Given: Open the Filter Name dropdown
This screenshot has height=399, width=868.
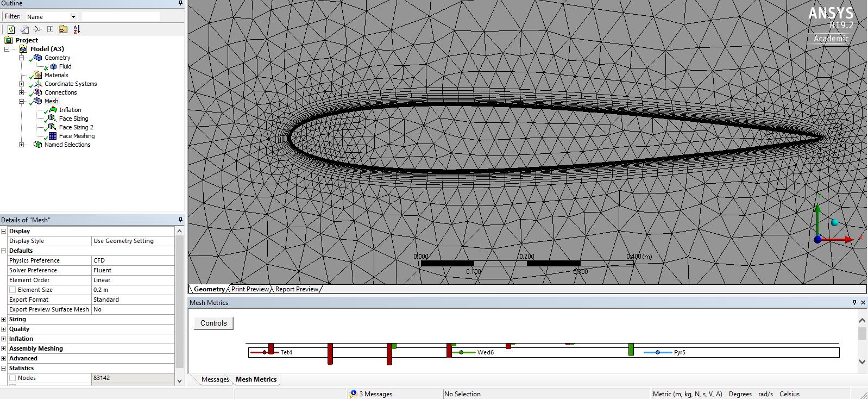Looking at the screenshot, I should [73, 17].
